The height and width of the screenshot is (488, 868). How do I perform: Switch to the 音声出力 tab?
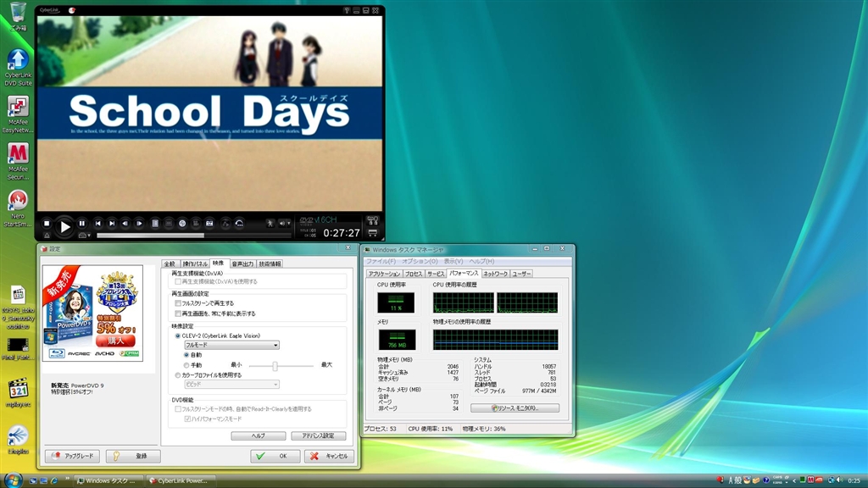point(242,264)
